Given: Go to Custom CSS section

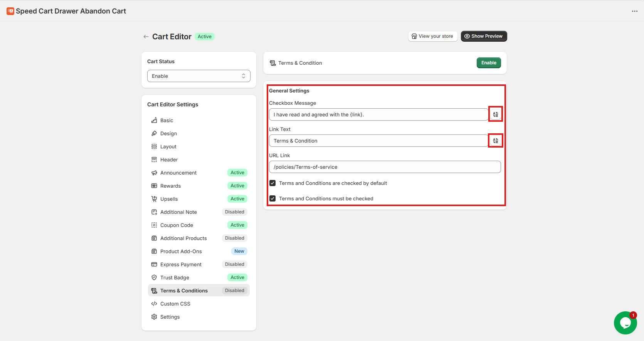Looking at the screenshot, I should pyautogui.click(x=175, y=304).
